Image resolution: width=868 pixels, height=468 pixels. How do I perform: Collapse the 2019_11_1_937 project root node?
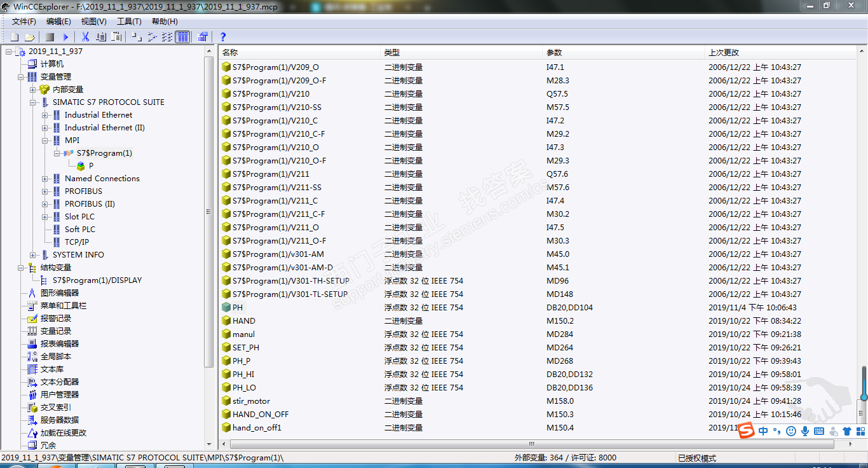tap(9, 52)
